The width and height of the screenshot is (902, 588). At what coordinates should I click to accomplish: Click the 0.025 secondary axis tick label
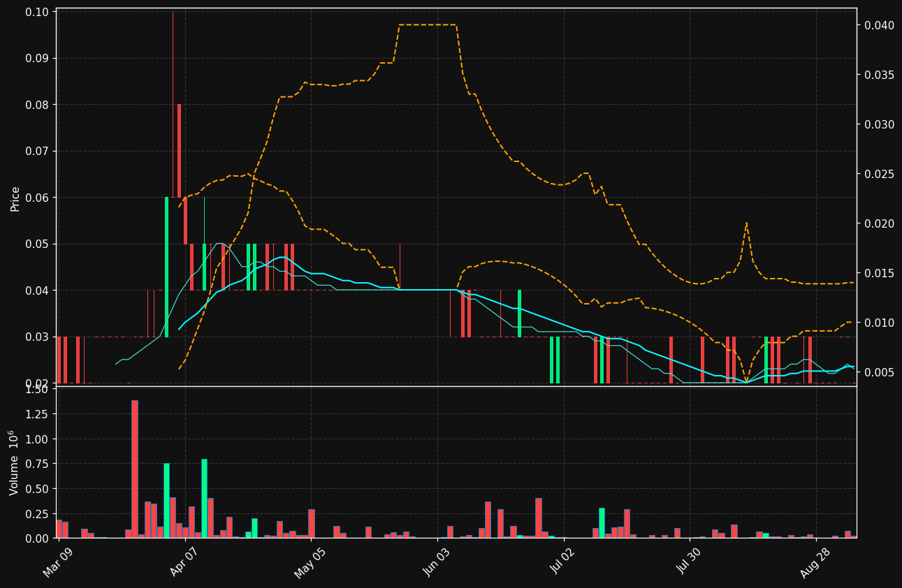pyautogui.click(x=879, y=175)
